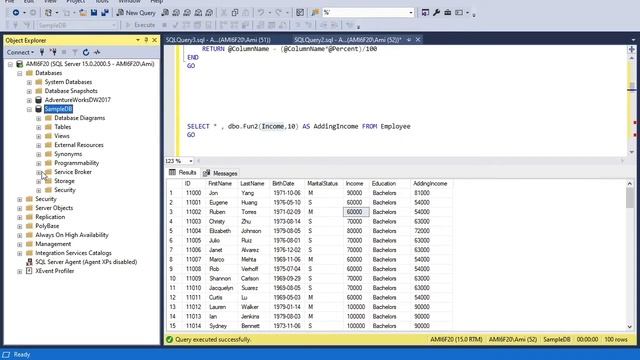Click the purple window icon right of search box

[x=425, y=13]
